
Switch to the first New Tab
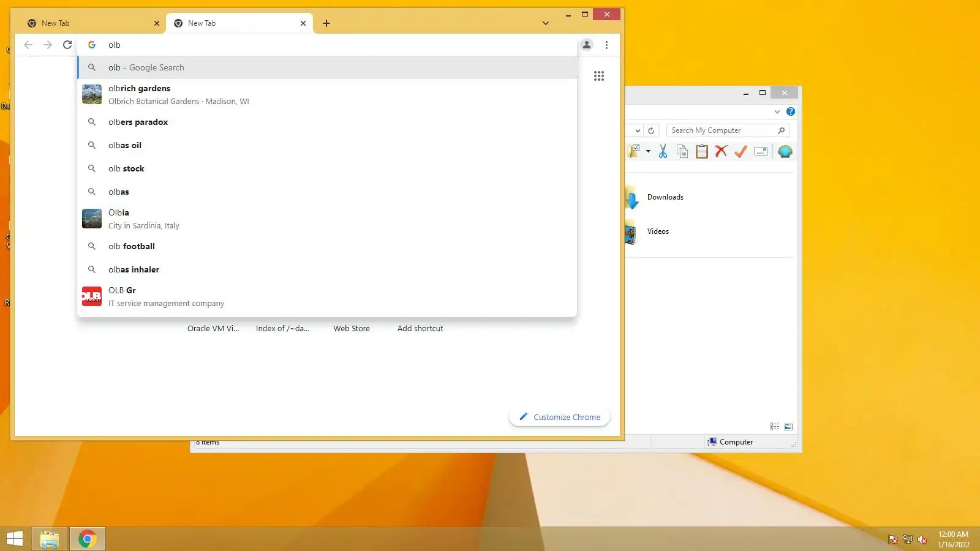[x=92, y=23]
